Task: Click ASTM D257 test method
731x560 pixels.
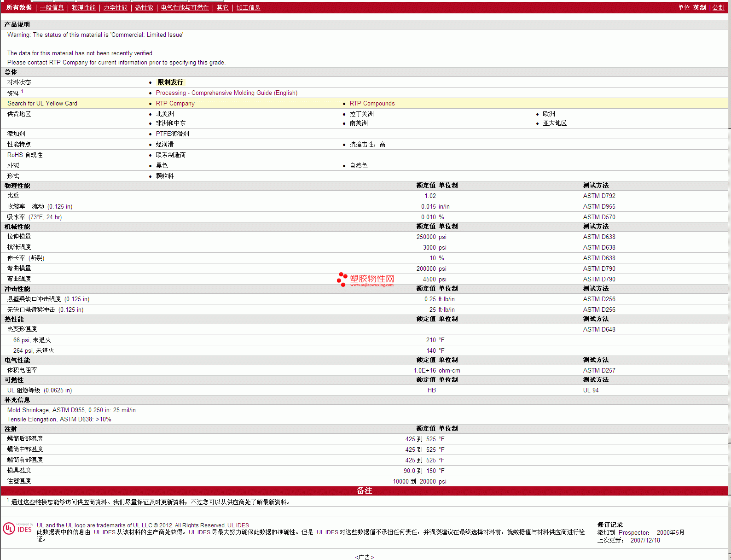Action: [x=599, y=371]
